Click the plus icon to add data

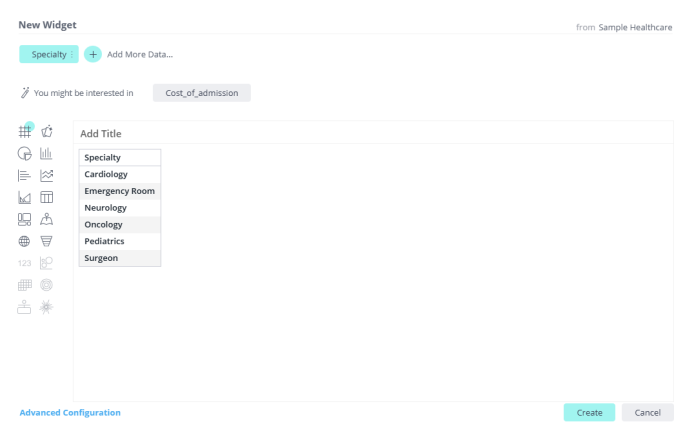(x=93, y=54)
